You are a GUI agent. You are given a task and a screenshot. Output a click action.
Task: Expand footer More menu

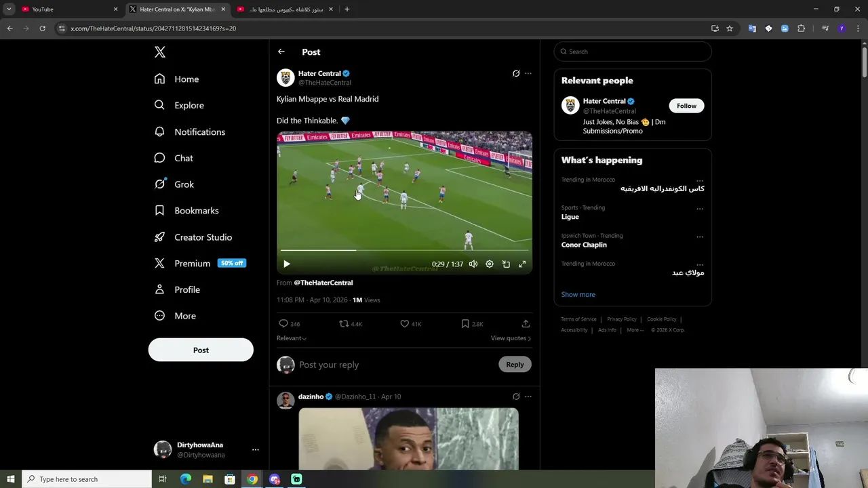click(635, 330)
